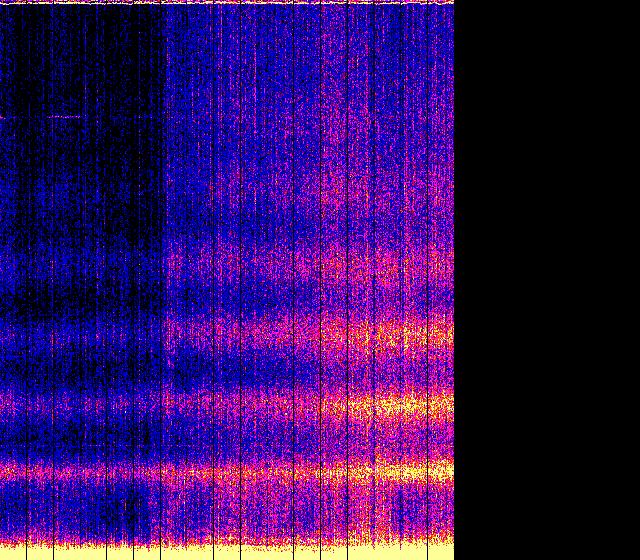640x560 pixels.
Task: Click the black empty area right of spectrogram
Action: point(547,280)
